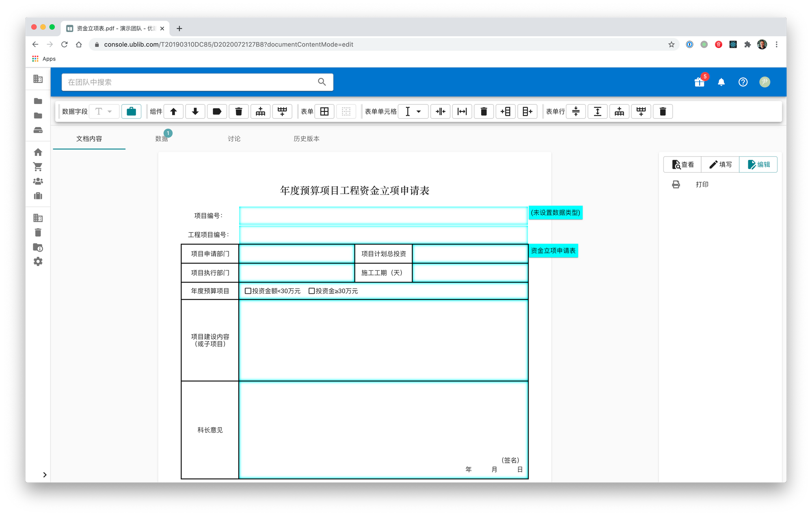Image resolution: width=812 pixels, height=516 pixels.
Task: Click the move component up arrow
Action: click(x=173, y=112)
